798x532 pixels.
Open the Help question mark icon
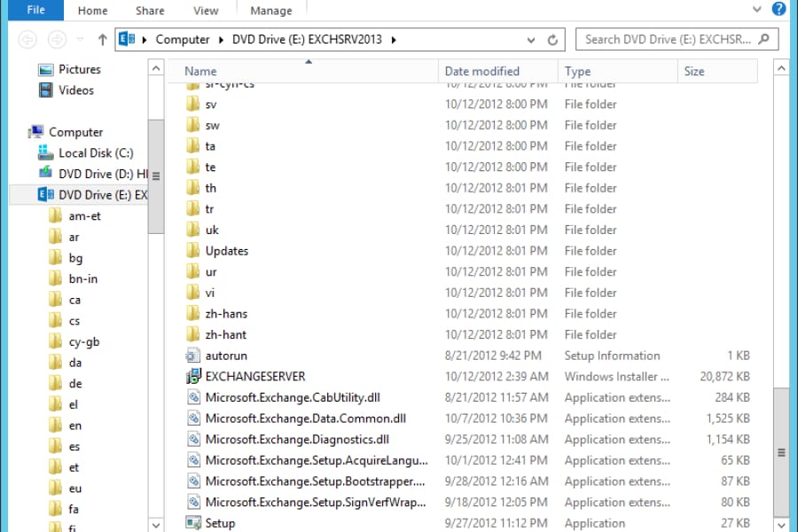[x=778, y=9]
